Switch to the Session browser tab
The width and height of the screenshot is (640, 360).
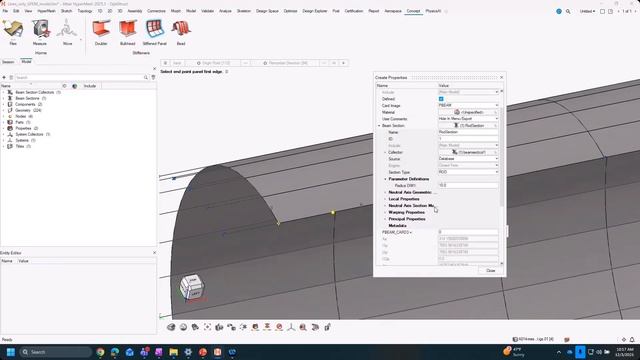8,62
